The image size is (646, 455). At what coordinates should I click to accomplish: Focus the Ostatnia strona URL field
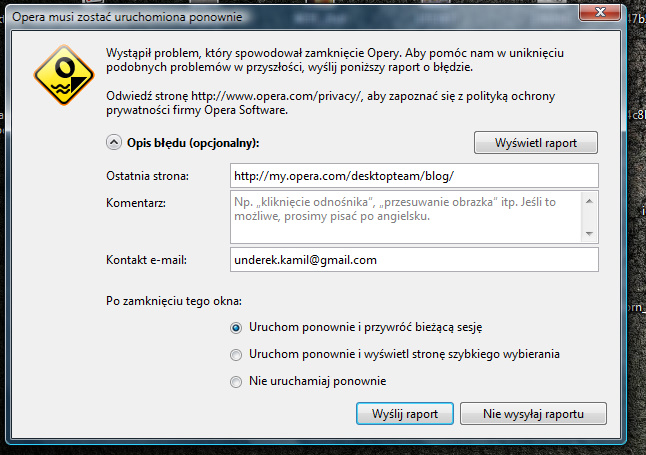coord(413,175)
